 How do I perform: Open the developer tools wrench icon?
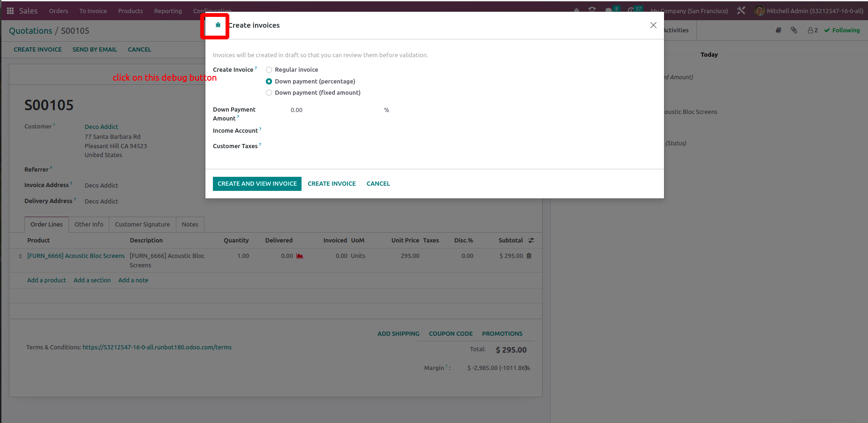[741, 11]
